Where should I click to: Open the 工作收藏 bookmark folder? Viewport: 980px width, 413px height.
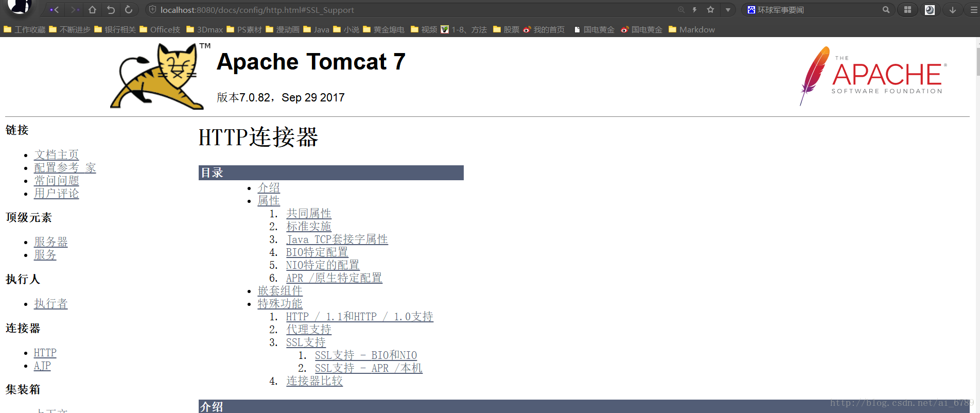click(25, 30)
